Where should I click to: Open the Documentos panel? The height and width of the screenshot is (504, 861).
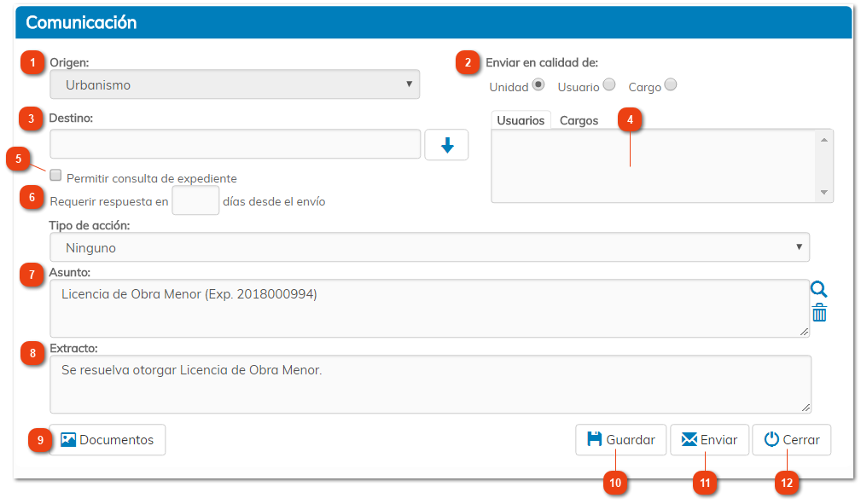pos(108,439)
